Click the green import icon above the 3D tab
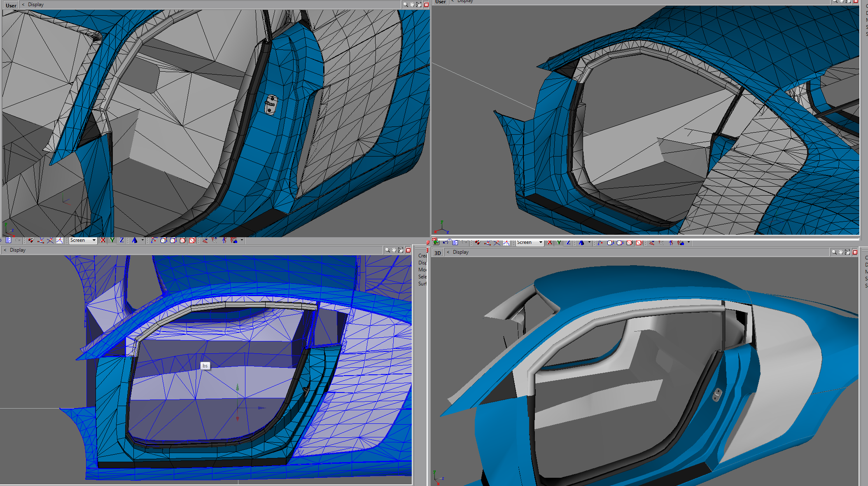The height and width of the screenshot is (486, 868). tap(436, 243)
